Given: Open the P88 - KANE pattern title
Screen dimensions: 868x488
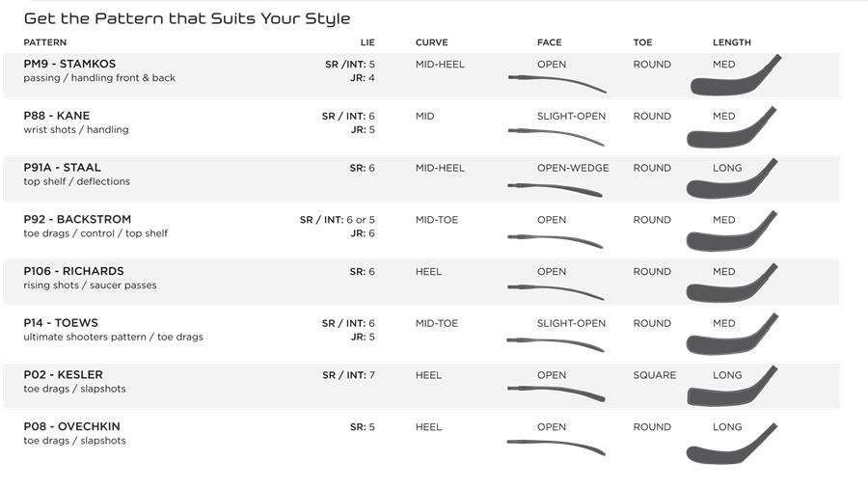Looking at the screenshot, I should 57,116.
